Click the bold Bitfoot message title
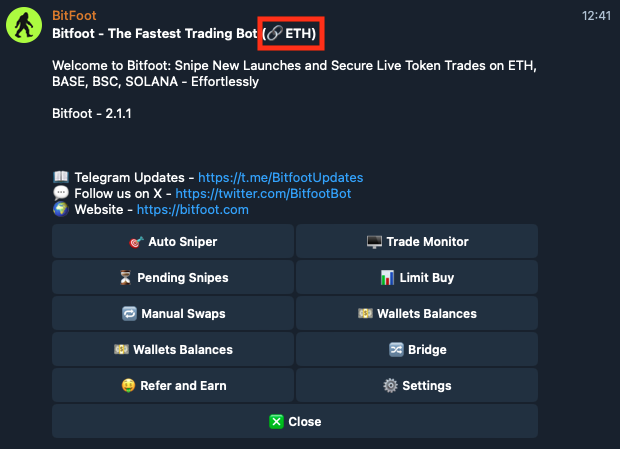This screenshot has width=620, height=449. click(150, 34)
